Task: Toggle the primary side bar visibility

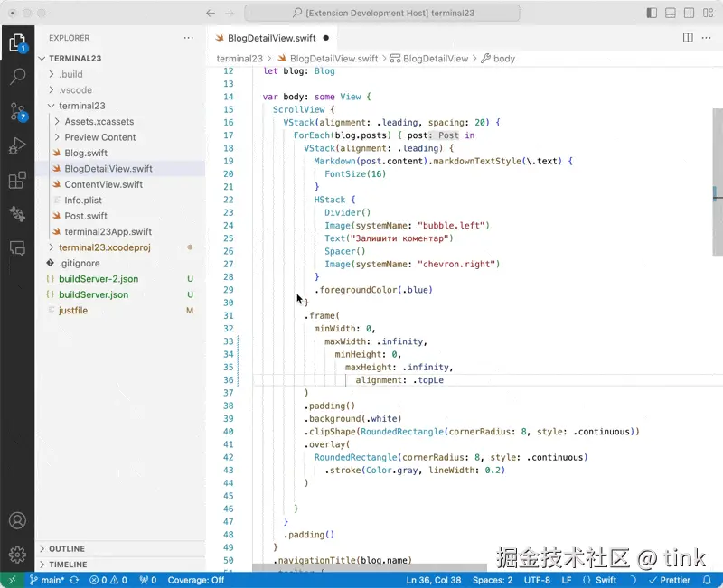Action: [652, 13]
